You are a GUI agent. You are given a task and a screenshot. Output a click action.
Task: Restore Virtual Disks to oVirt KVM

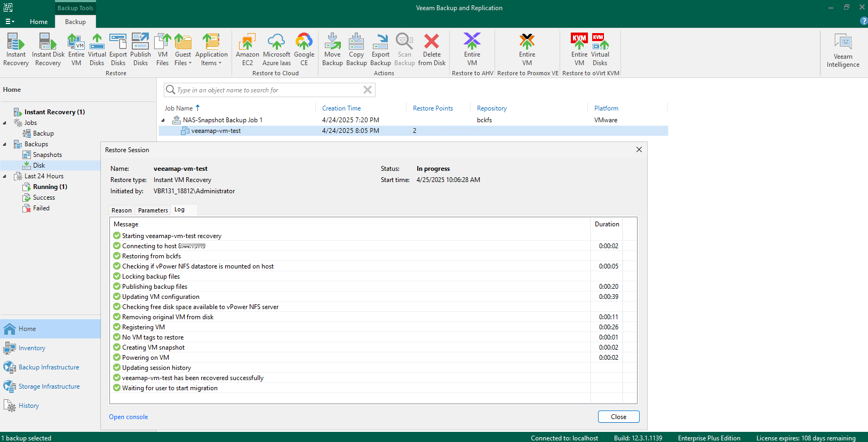pos(600,50)
